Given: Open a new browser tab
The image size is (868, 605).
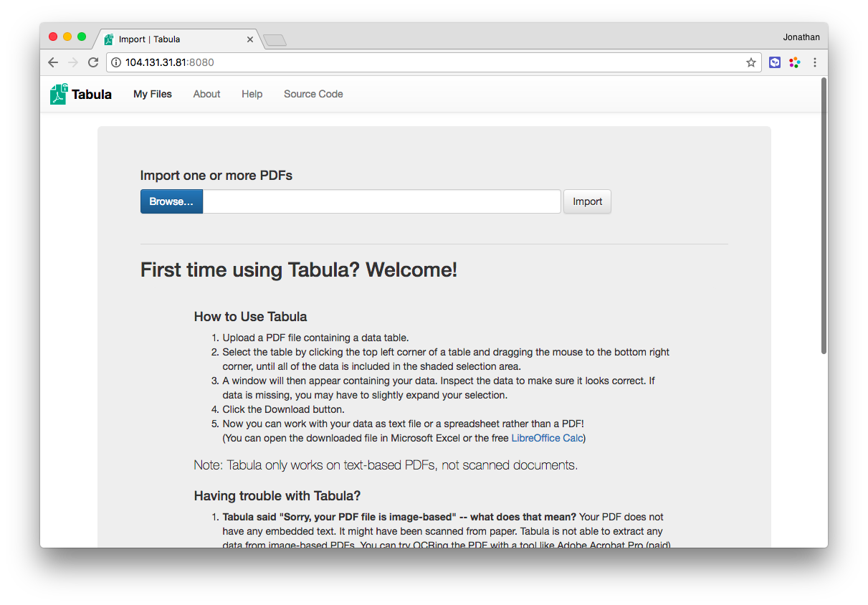Looking at the screenshot, I should [275, 40].
